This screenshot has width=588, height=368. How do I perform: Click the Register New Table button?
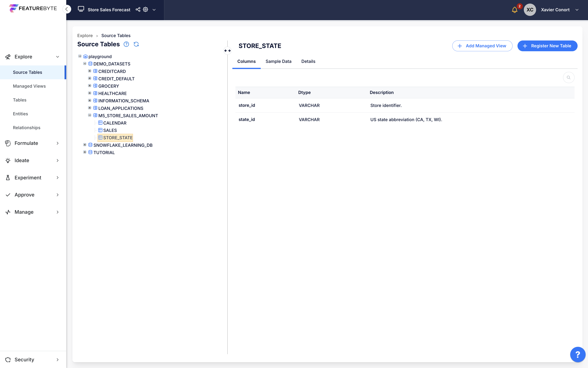point(547,46)
